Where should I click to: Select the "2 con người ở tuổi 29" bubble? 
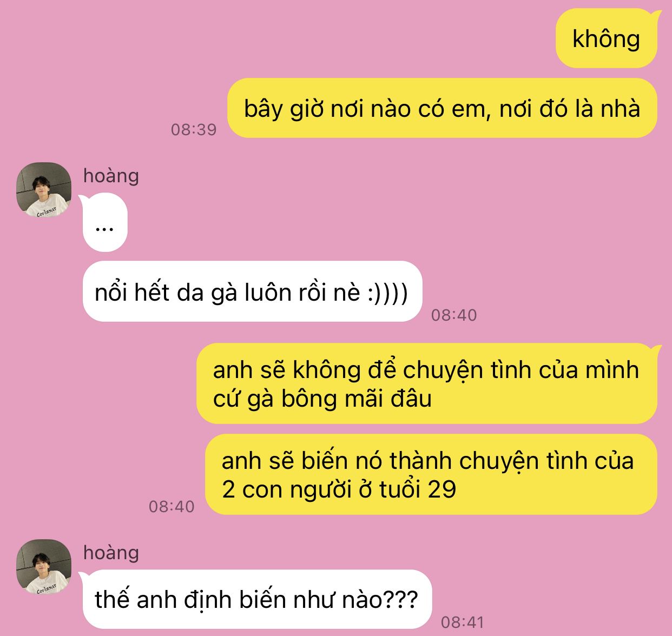tap(431, 474)
